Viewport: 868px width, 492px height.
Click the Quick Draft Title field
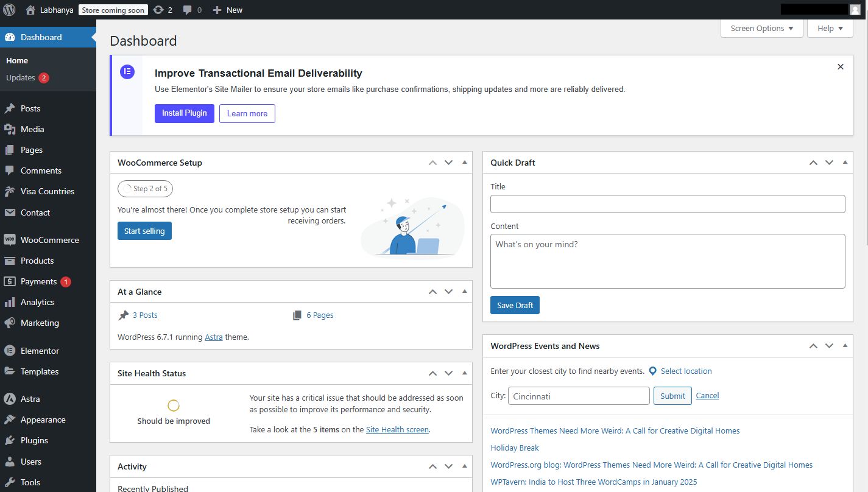(x=668, y=204)
